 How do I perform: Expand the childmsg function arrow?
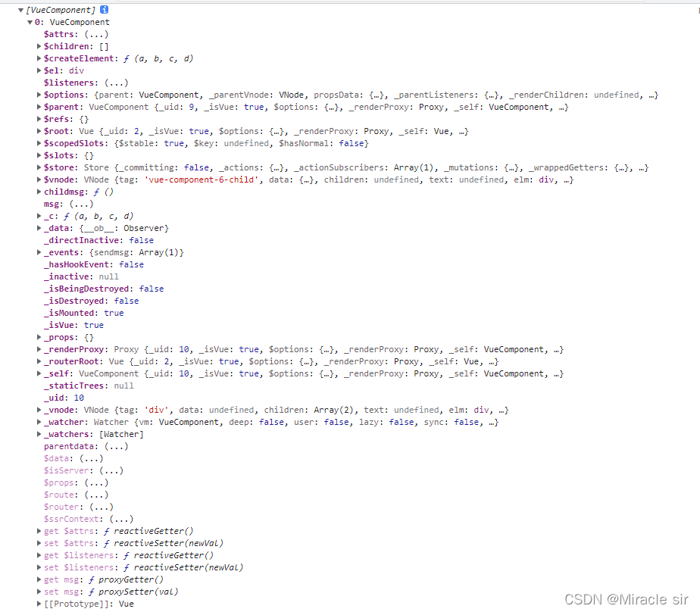pyautogui.click(x=39, y=192)
